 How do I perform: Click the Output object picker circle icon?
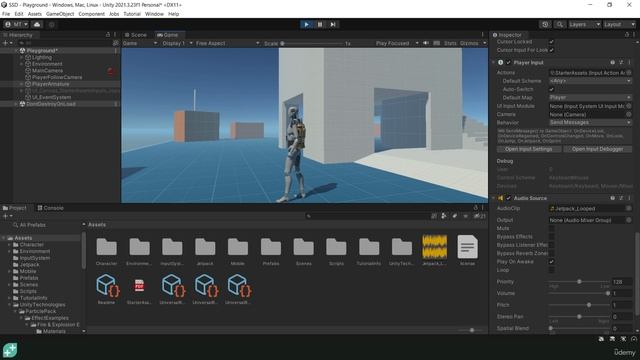[629, 220]
